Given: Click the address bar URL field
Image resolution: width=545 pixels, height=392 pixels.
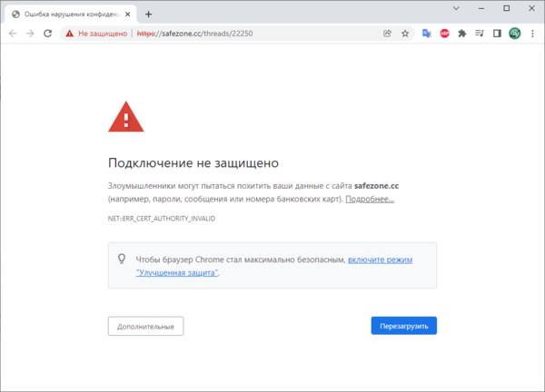Looking at the screenshot, I should 254,34.
